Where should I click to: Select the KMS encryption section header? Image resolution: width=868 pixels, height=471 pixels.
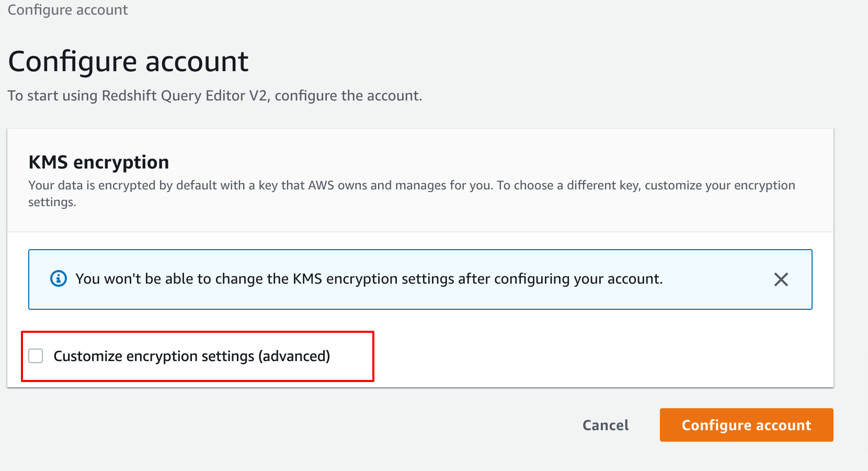[x=98, y=162]
